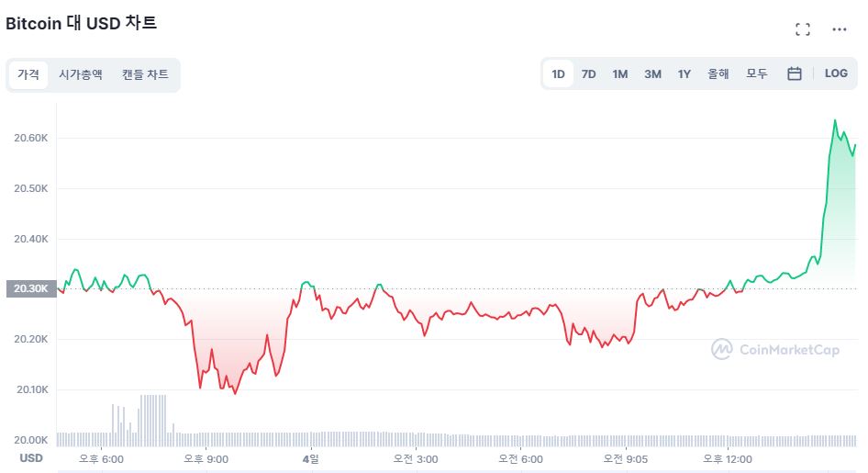The width and height of the screenshot is (868, 473).
Task: Select the 7D time range
Action: click(588, 74)
